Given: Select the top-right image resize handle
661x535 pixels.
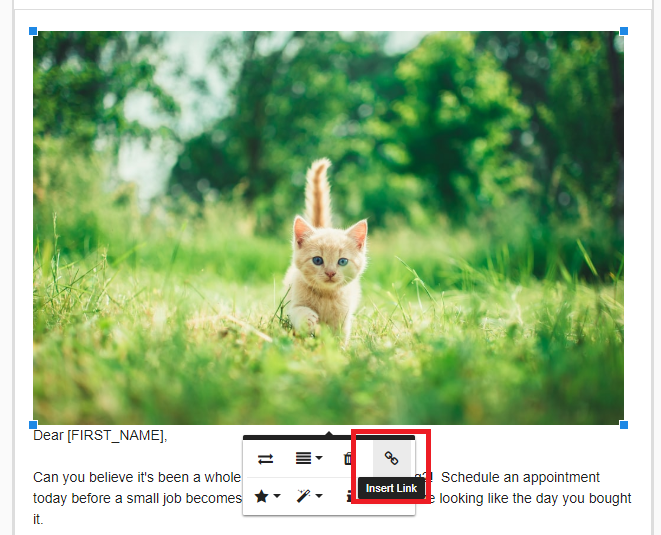Looking at the screenshot, I should coord(624,31).
